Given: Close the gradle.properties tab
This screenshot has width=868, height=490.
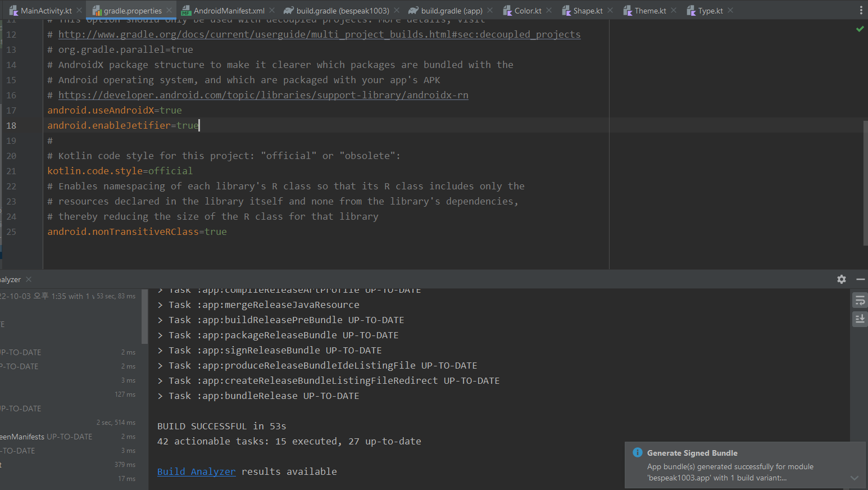Looking at the screenshot, I should tap(169, 10).
